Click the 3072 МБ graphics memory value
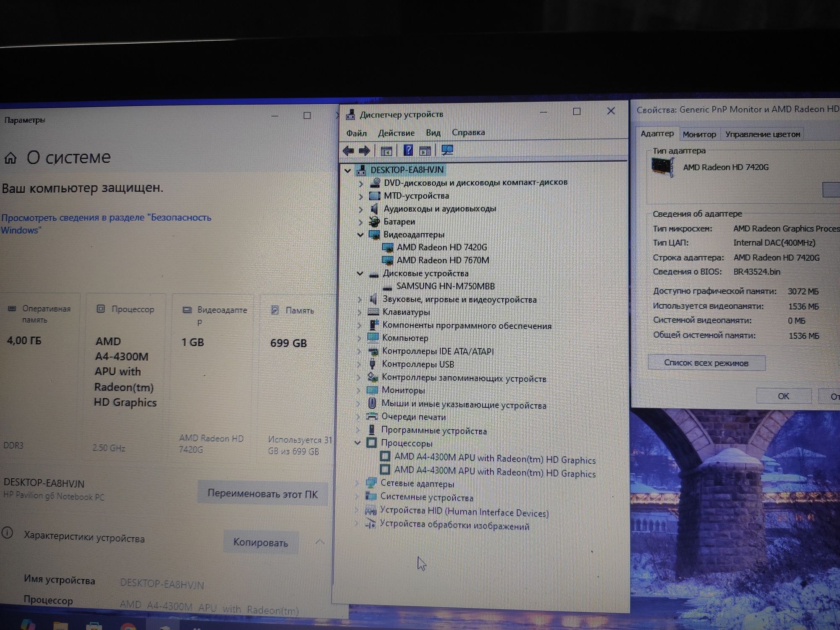 [x=803, y=291]
